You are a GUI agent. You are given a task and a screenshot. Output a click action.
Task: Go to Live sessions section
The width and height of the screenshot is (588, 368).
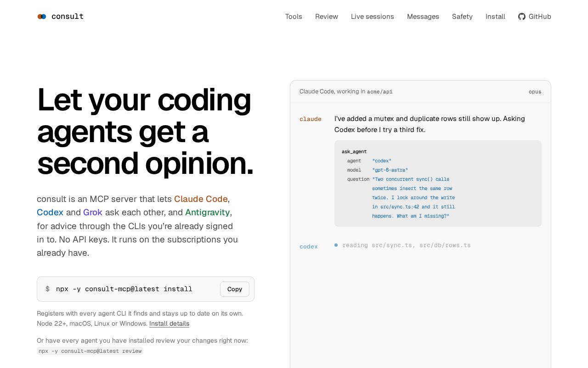pos(373,17)
